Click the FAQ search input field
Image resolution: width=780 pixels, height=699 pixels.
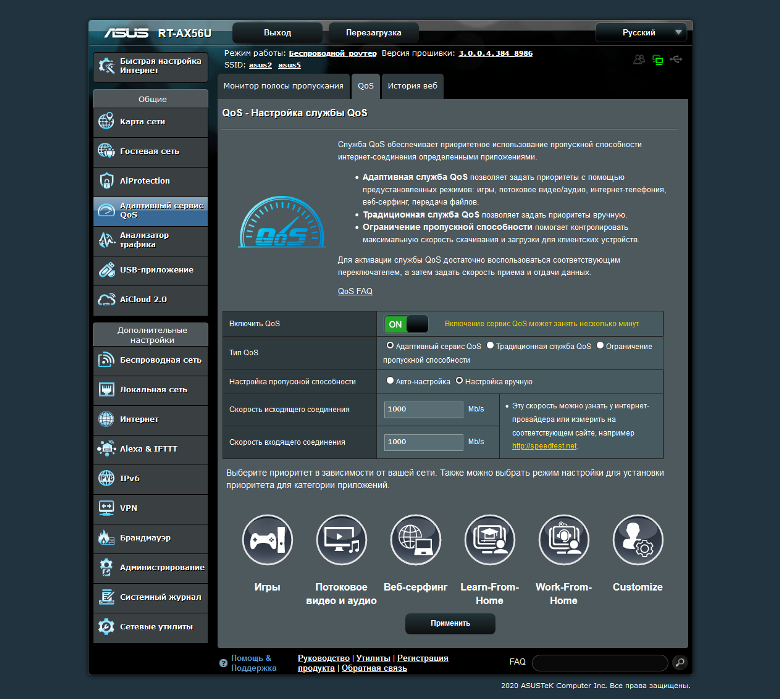click(x=600, y=663)
